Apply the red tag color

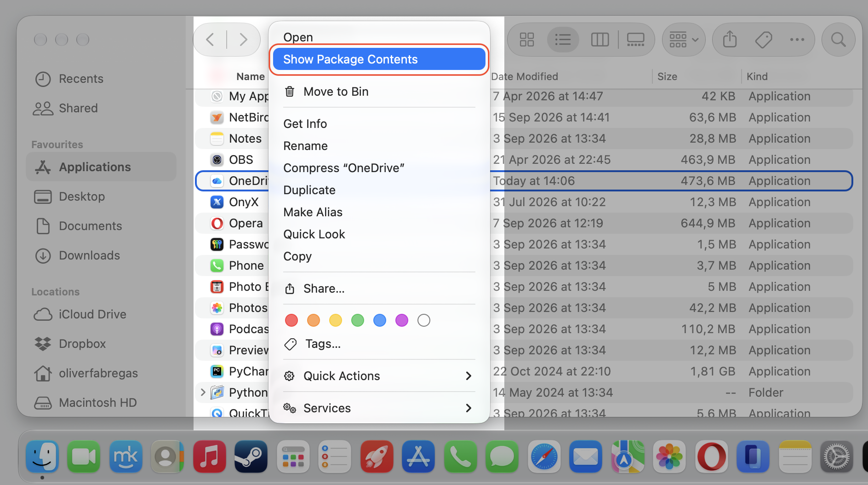pyautogui.click(x=291, y=320)
